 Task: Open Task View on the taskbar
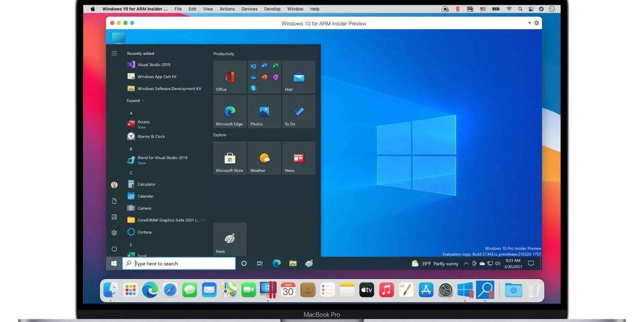[260, 264]
